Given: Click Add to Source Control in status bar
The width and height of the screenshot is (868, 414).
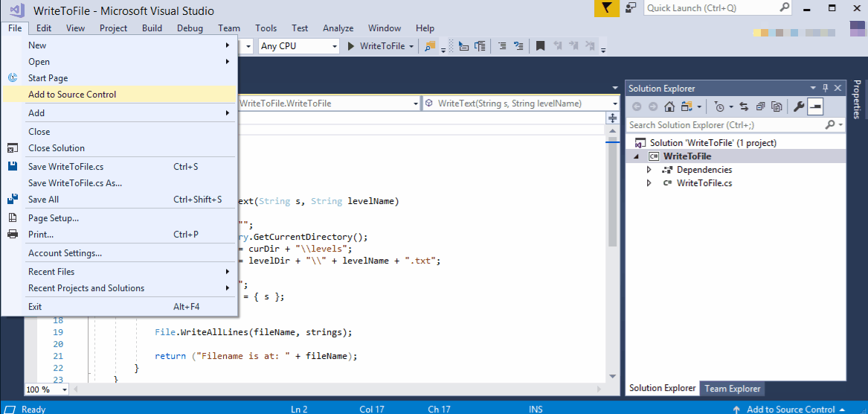Looking at the screenshot, I should click(x=789, y=409).
